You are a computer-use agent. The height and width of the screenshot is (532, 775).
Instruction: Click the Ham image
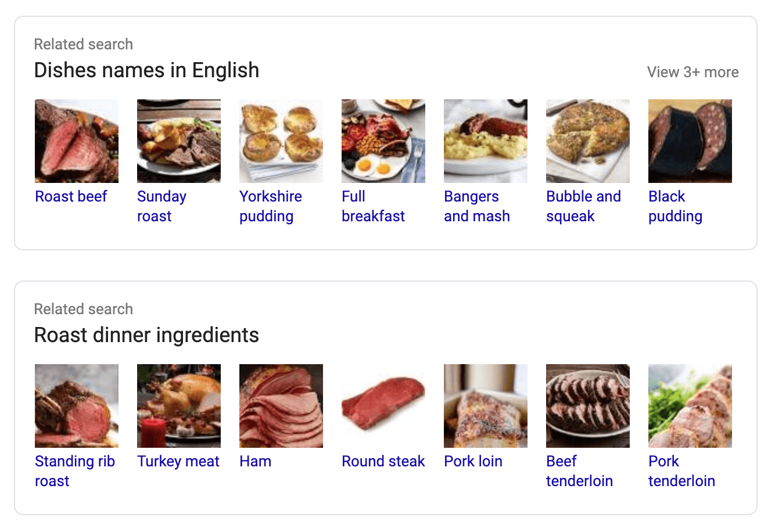pyautogui.click(x=281, y=406)
